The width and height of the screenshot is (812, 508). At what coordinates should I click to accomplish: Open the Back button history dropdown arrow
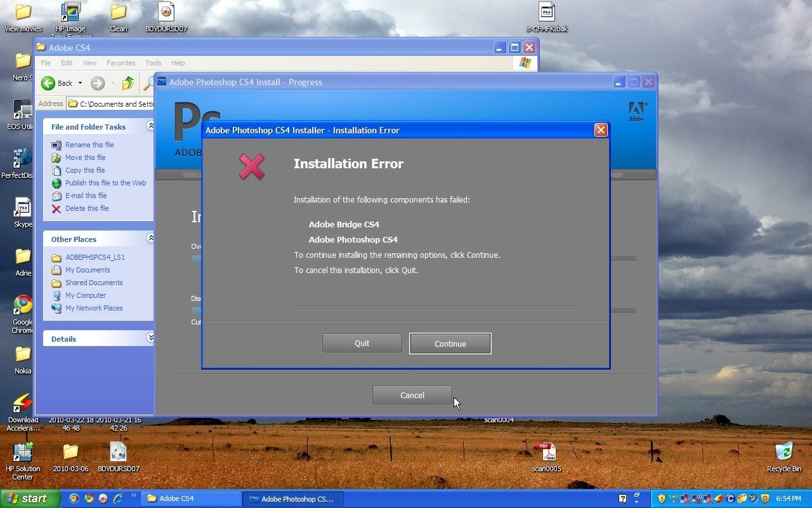pyautogui.click(x=80, y=83)
